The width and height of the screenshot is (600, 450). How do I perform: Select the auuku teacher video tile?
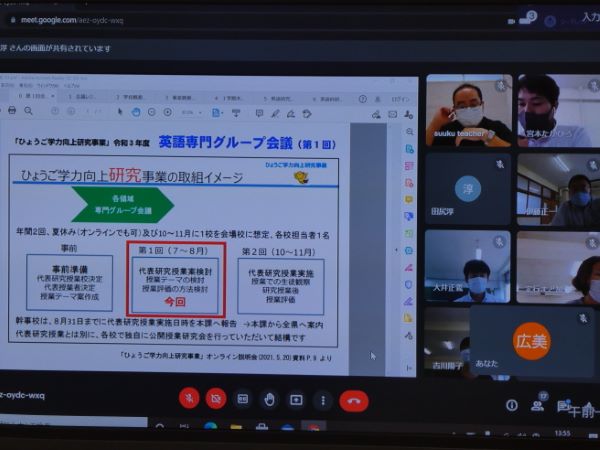click(x=469, y=111)
